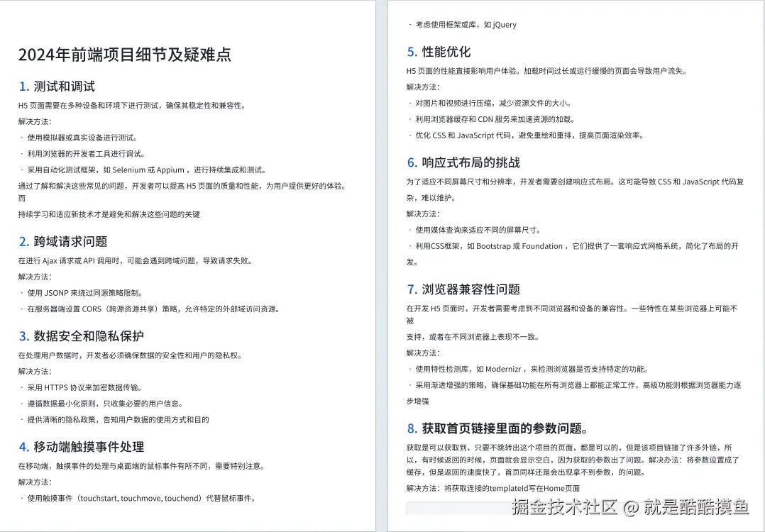
Task: Click sentence starting "在进行 Ajax 请求或 API 调用时"
Action: pyautogui.click(x=135, y=260)
